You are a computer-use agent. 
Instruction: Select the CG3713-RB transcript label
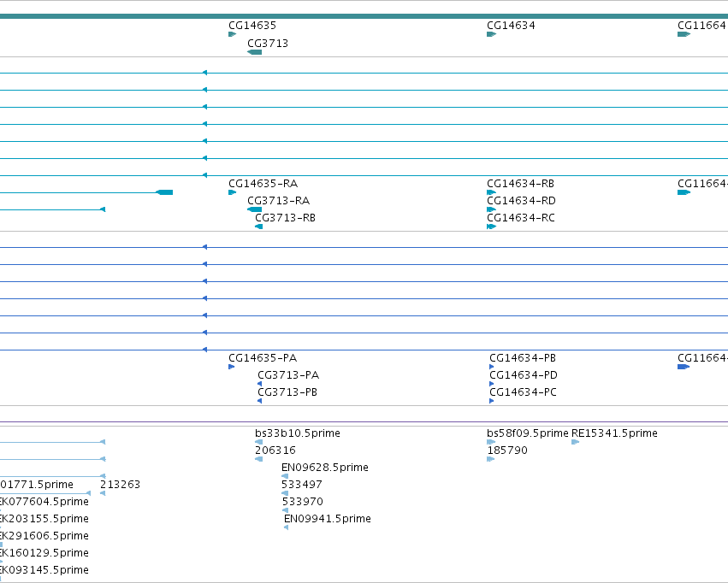point(285,218)
